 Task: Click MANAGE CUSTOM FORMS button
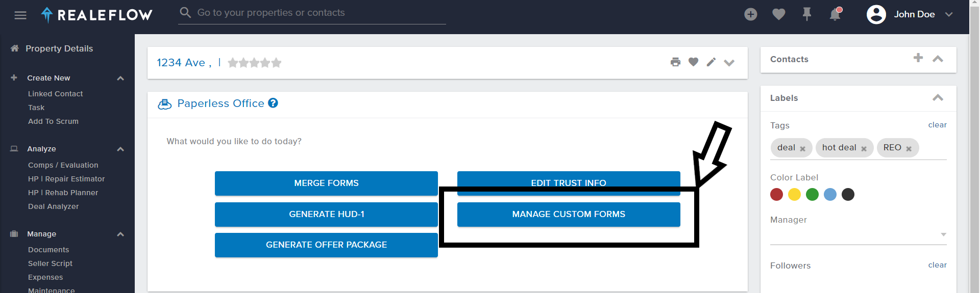569,214
